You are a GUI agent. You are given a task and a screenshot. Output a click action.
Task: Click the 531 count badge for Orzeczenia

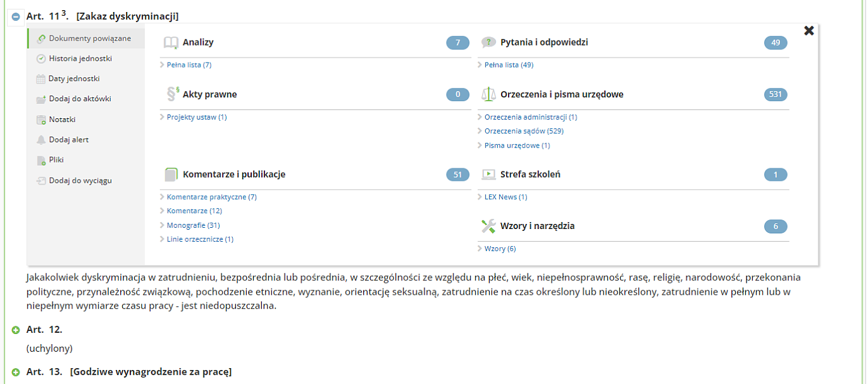776,95
